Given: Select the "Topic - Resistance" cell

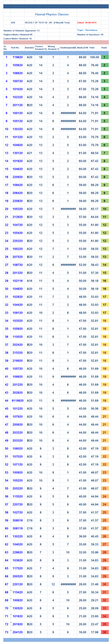Looking at the screenshot, I should pos(87,30).
